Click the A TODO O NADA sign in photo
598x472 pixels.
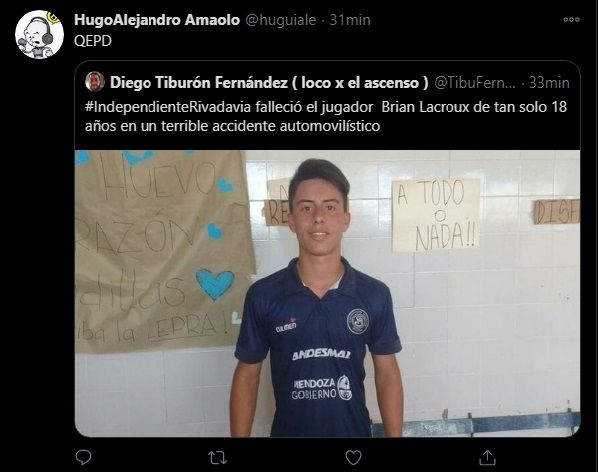(436, 215)
